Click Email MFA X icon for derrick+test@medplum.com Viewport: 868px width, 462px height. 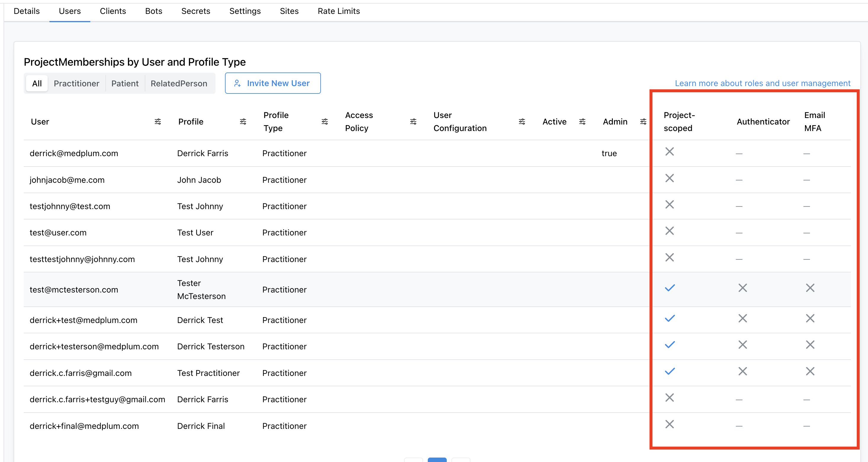pyautogui.click(x=810, y=318)
